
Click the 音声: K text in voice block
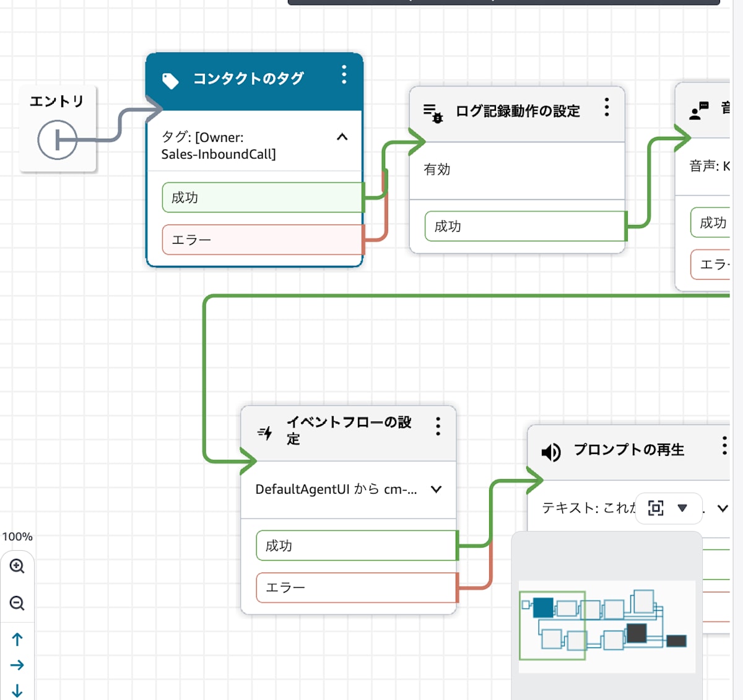pyautogui.click(x=710, y=166)
